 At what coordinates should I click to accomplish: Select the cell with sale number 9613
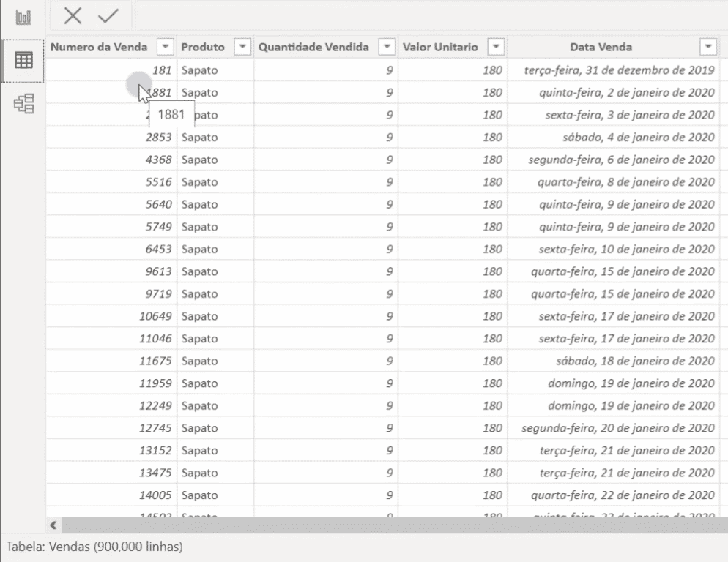tap(111, 271)
